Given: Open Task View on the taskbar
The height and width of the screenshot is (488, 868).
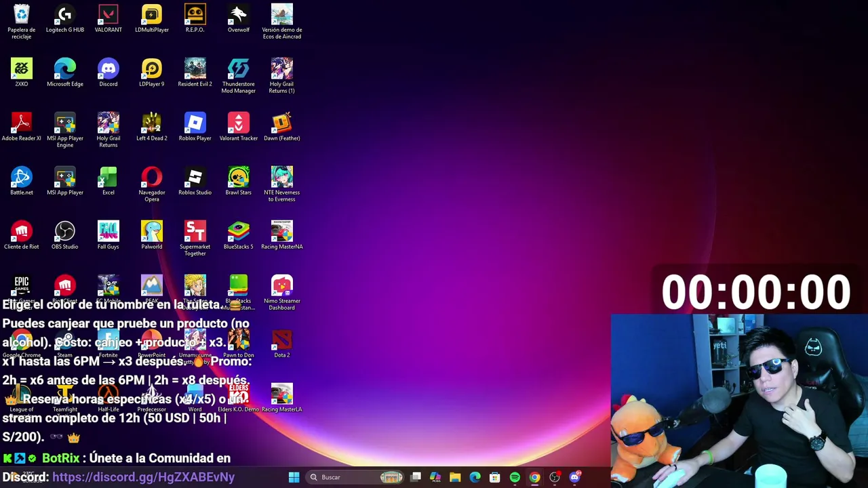Looking at the screenshot, I should 416,477.
